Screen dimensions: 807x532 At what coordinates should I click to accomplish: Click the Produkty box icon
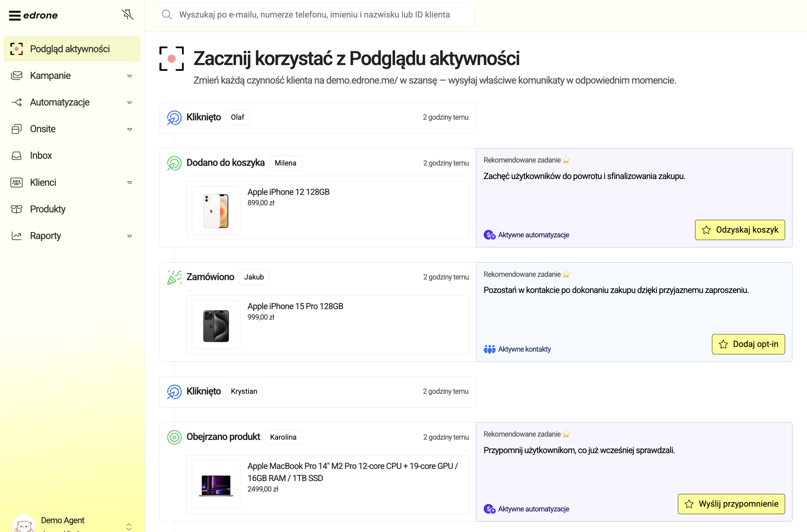pyautogui.click(x=17, y=209)
